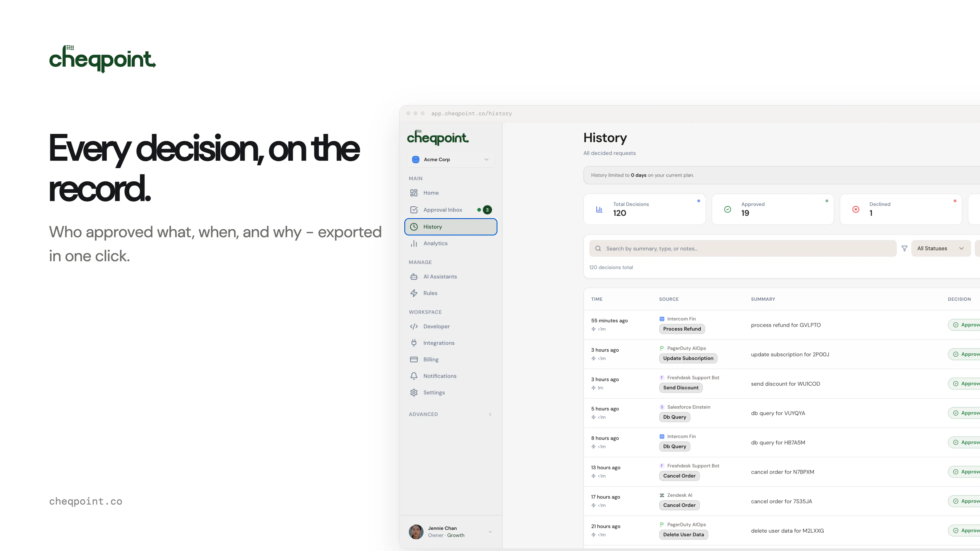Image resolution: width=980 pixels, height=551 pixels.
Task: Click '55 minutes ago' time cell
Action: point(609,321)
